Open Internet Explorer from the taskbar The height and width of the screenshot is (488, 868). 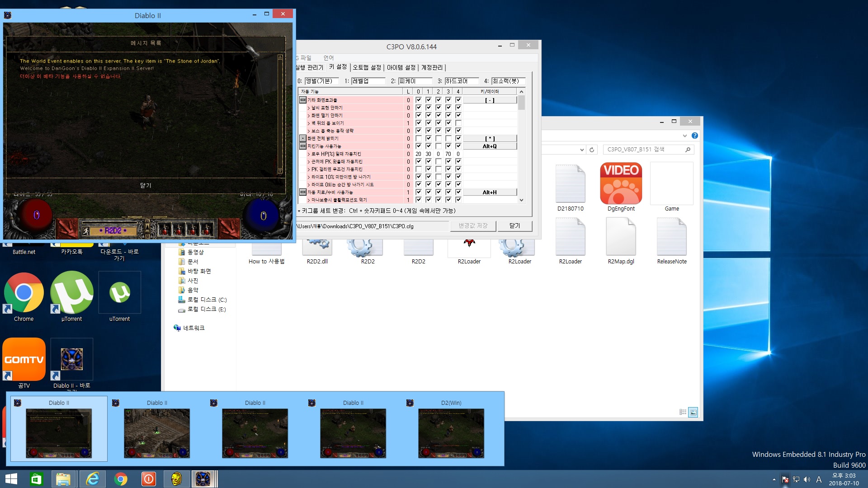(x=93, y=479)
